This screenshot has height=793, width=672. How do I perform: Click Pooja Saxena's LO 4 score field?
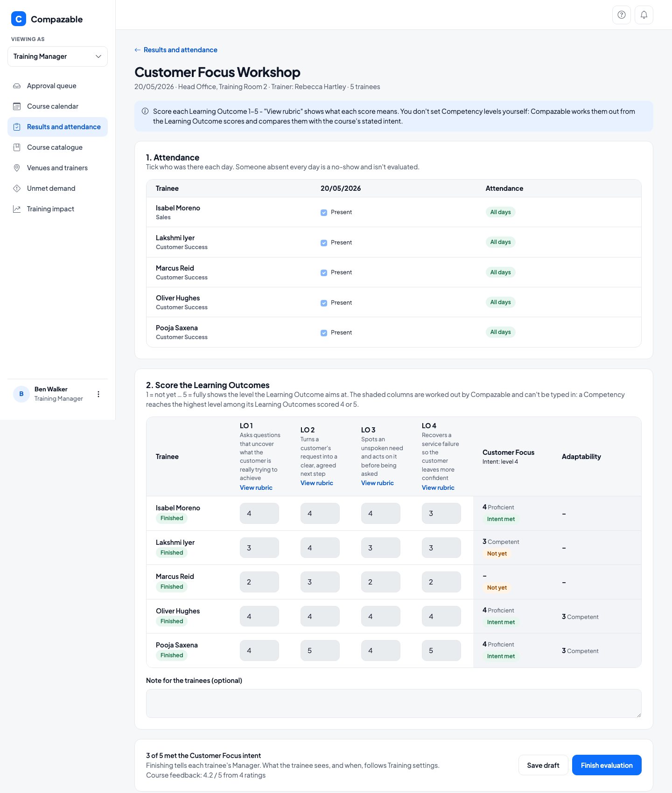tap(441, 650)
